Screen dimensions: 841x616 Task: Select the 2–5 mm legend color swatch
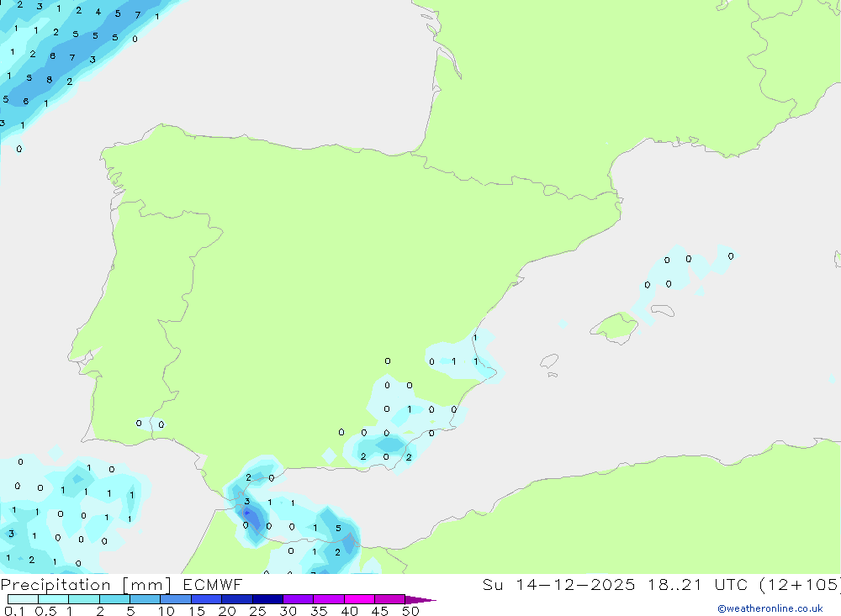pyautogui.click(x=114, y=599)
